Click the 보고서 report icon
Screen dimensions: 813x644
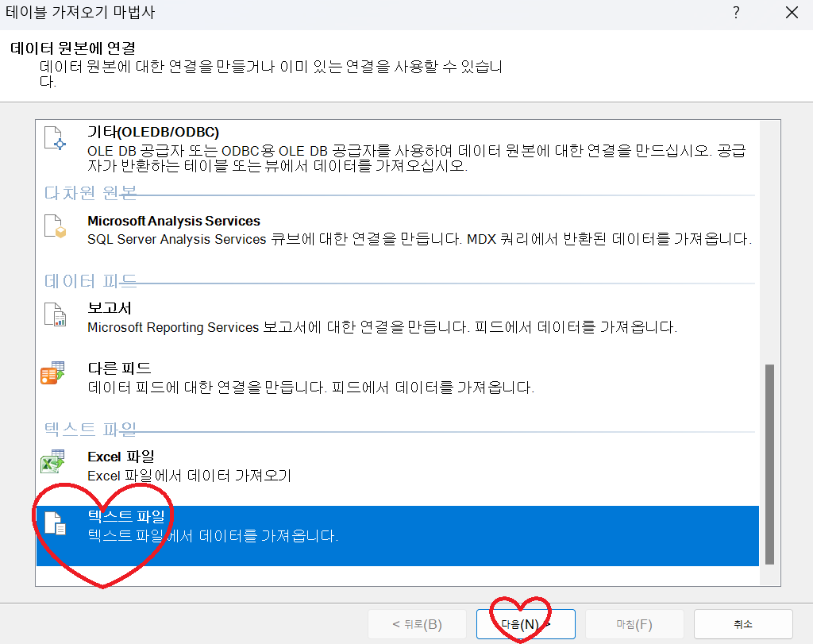[x=55, y=314]
